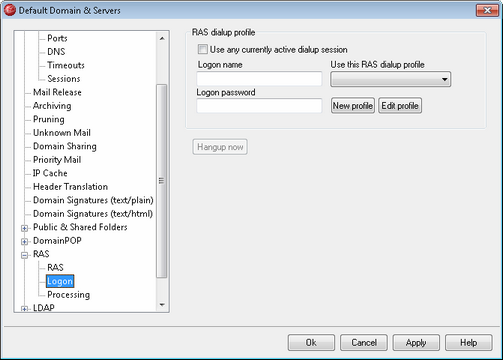Enable use any currently active dialup session
Viewport: 503px width, 360px height.
click(x=202, y=49)
